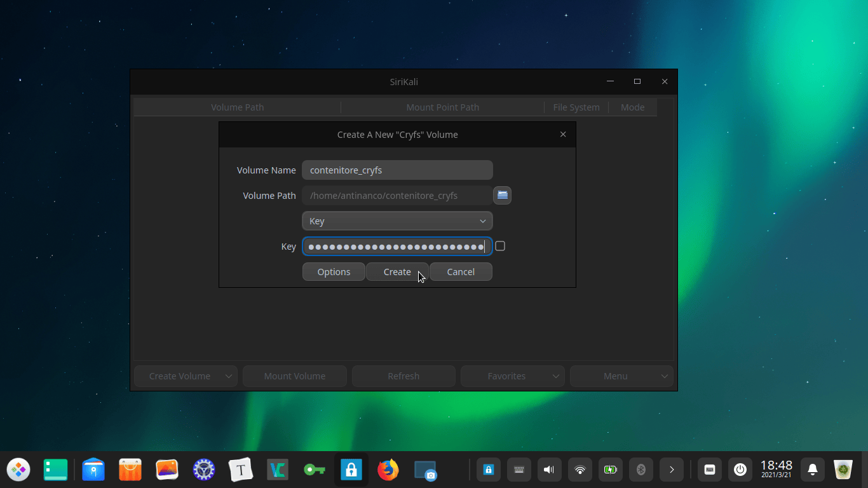Open folder browser for Volume Path

point(502,195)
